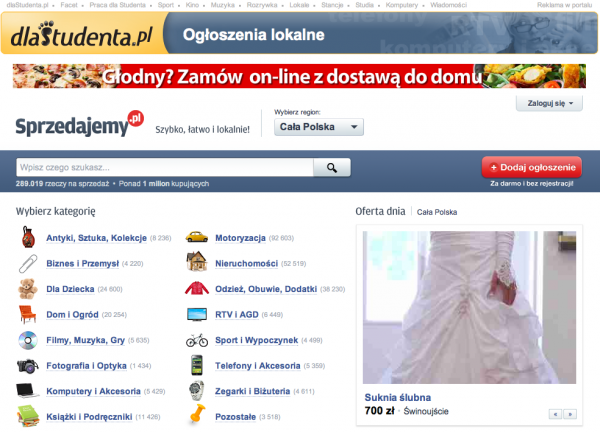Open Antyki, Sztuka, Kolekcje category link
Screen dimensions: 600x432
click(96, 238)
